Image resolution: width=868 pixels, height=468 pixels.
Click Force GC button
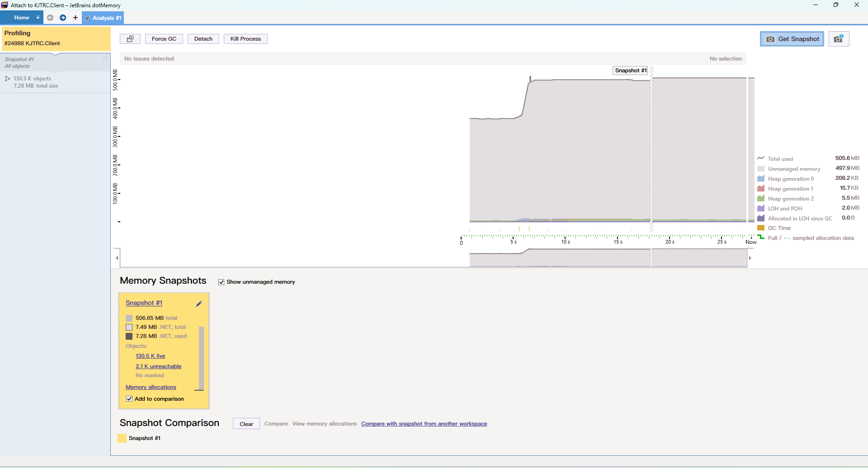(x=164, y=39)
